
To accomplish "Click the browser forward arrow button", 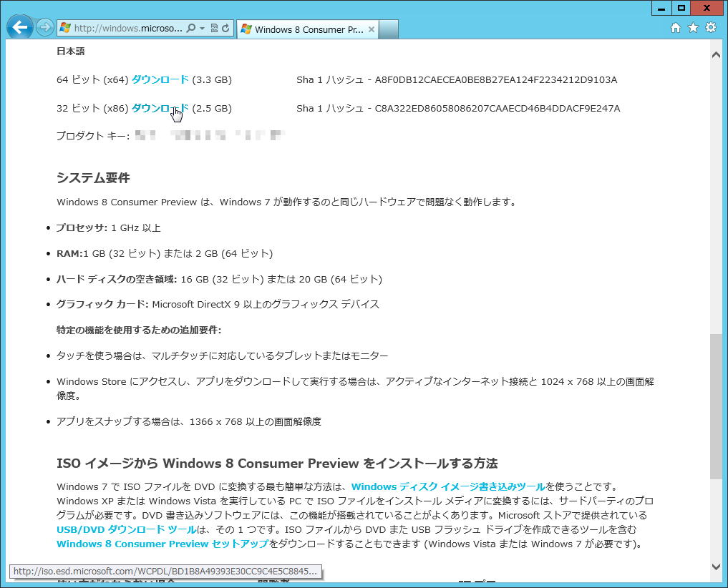I will (44, 28).
